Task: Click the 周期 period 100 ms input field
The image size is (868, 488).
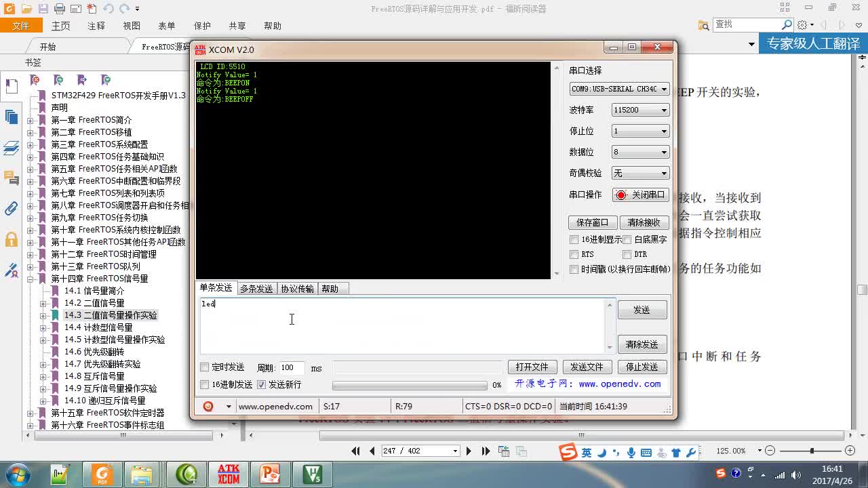Action: 290,367
